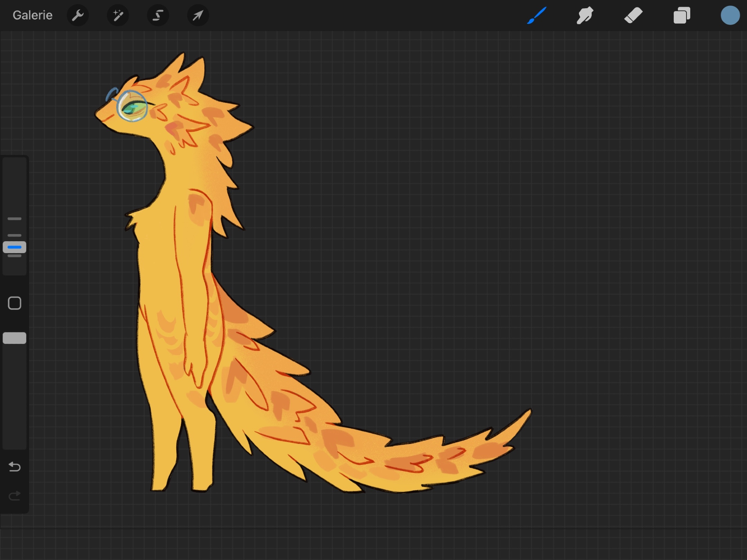Open the Layers panel
Viewport: 747px width, 560px height.
682,15
